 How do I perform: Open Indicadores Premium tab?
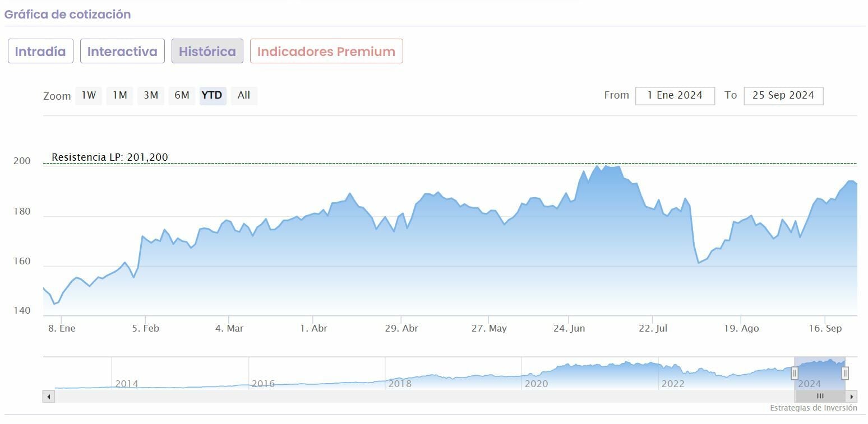[x=326, y=52]
